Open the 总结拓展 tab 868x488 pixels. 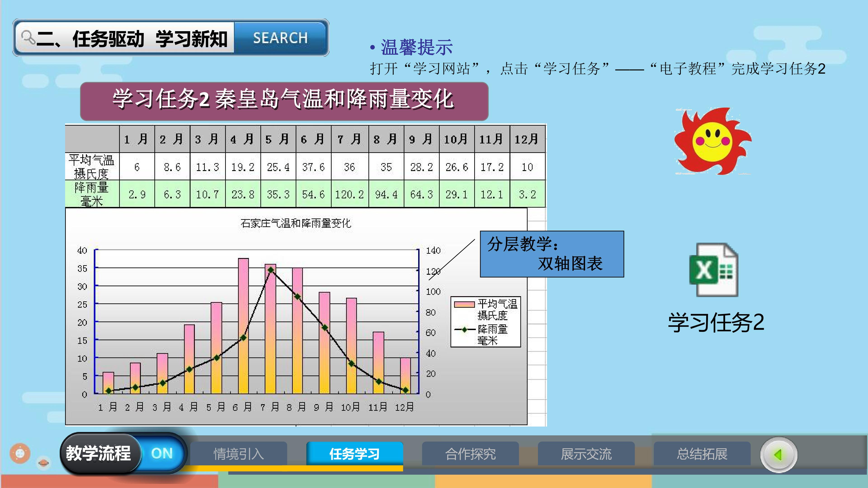[702, 454]
